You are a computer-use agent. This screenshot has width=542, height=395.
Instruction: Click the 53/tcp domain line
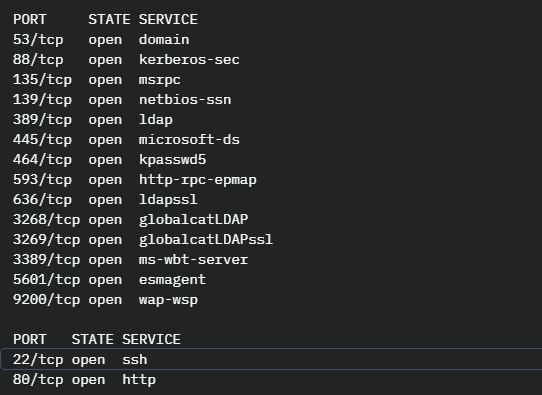(x=101, y=40)
